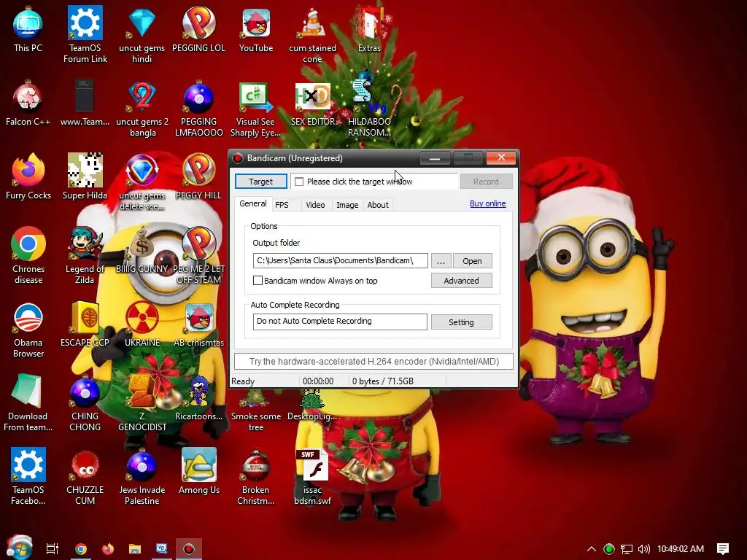The height and width of the screenshot is (560, 747).
Task: Click the grayed-out Record button
Action: [x=486, y=182]
